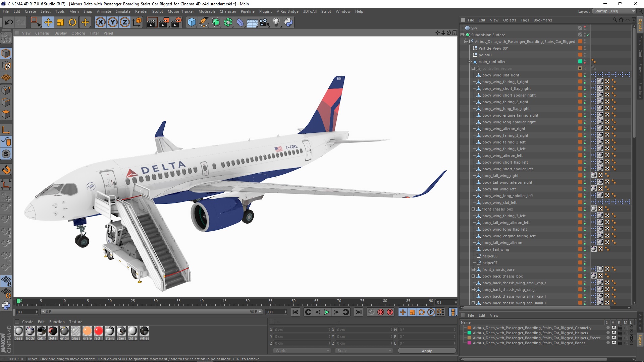Open the Character menu
The image size is (644, 362).
(228, 11)
